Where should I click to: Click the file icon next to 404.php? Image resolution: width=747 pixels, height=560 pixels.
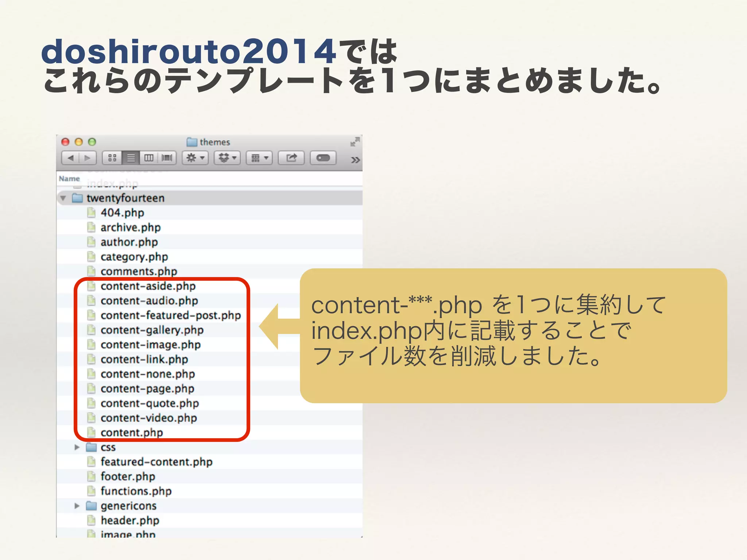coord(92,213)
